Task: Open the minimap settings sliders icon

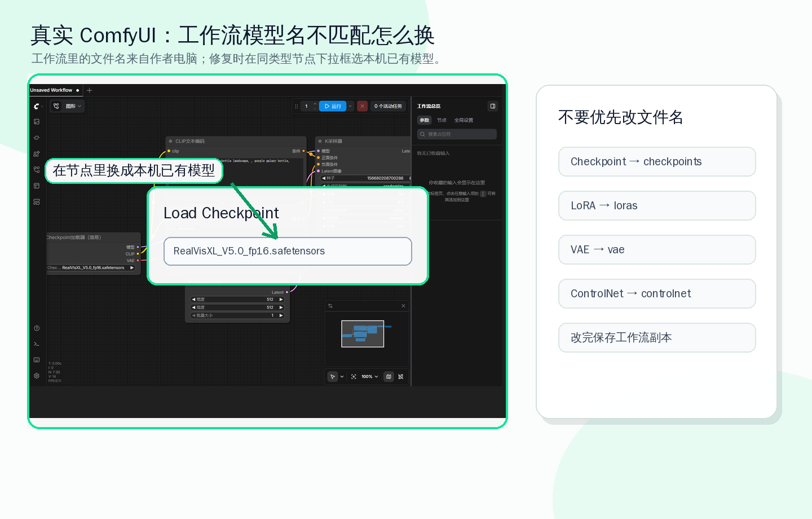Action: (x=330, y=306)
